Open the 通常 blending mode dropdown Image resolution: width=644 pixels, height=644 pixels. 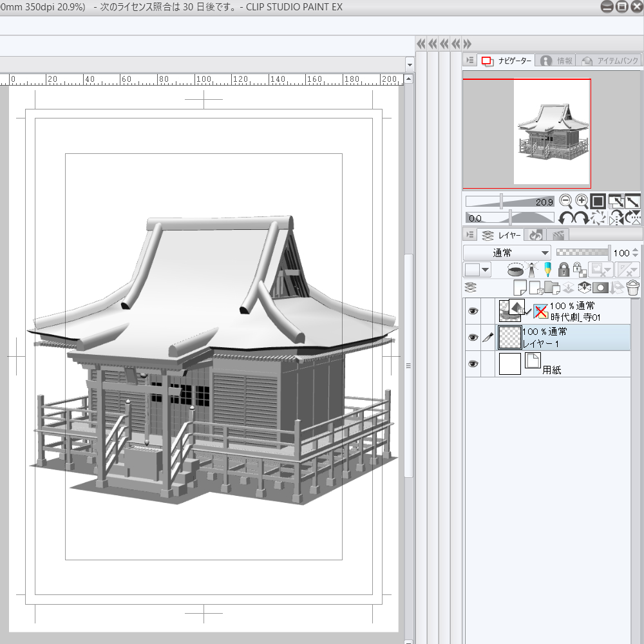click(507, 253)
